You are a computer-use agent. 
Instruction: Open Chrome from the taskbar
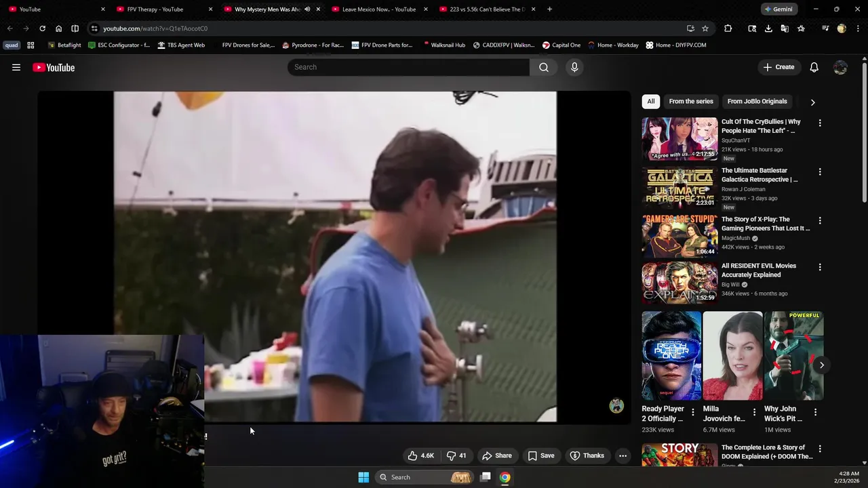(x=505, y=477)
